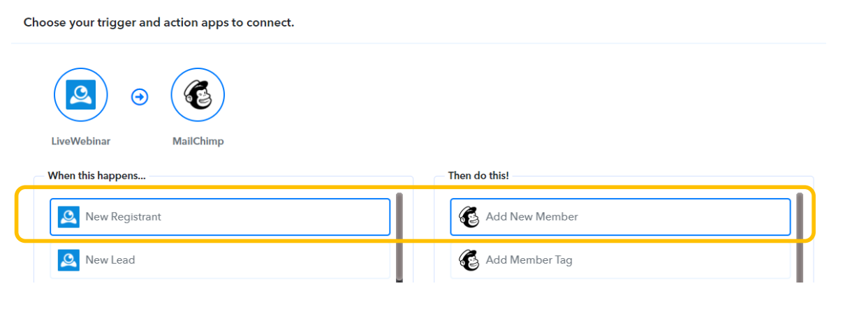Pick the Add Member Tag action
This screenshot has width=868, height=316.
point(620,260)
